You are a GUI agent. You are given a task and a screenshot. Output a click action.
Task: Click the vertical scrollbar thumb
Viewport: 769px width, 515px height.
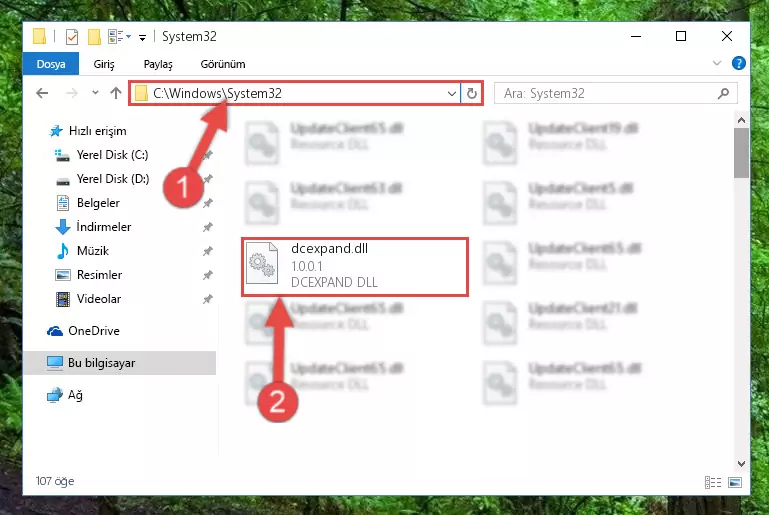pyautogui.click(x=741, y=153)
